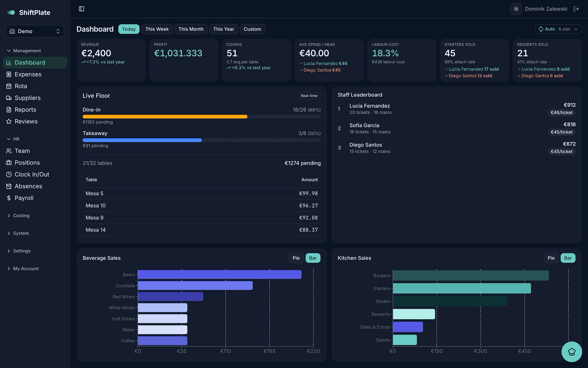Select the Today range tab
Viewport: 588px width, 368px height.
coord(129,29)
